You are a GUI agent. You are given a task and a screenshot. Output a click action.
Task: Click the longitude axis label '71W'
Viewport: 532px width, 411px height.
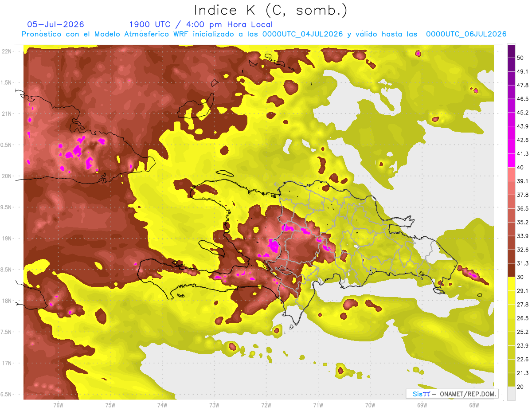coord(318,405)
